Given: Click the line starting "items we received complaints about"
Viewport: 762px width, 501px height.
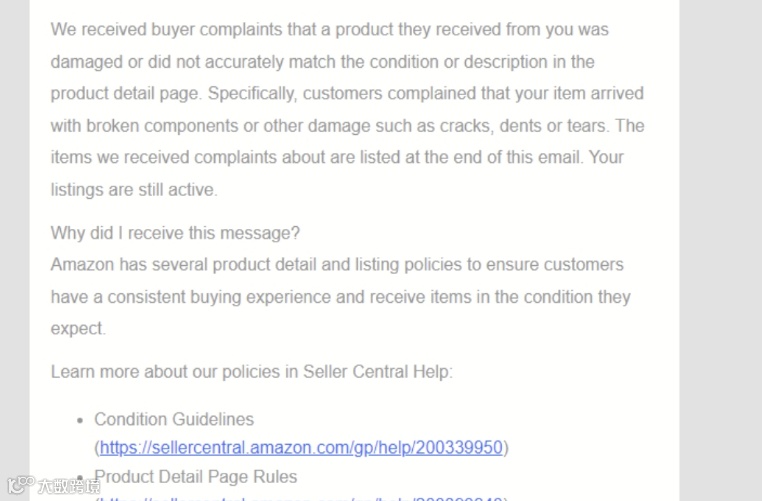Looking at the screenshot, I should (x=337, y=157).
